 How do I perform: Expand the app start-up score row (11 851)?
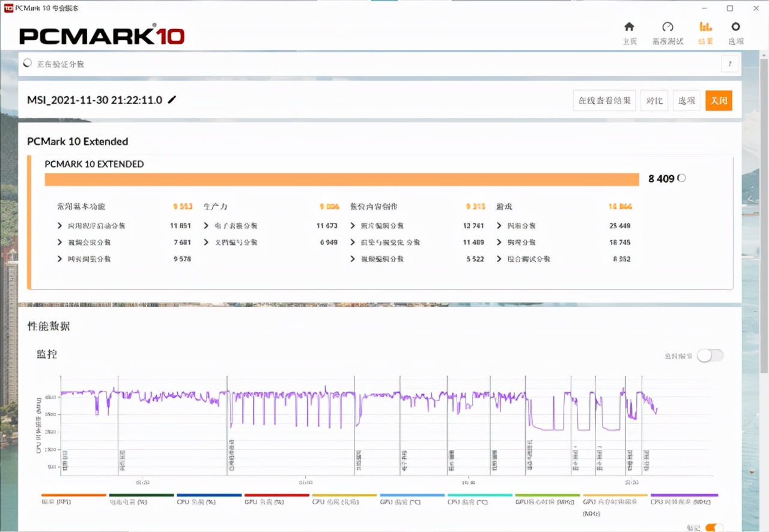(x=60, y=226)
